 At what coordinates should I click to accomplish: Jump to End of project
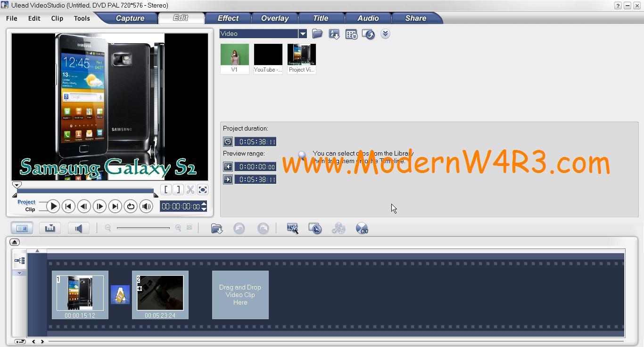click(x=115, y=207)
